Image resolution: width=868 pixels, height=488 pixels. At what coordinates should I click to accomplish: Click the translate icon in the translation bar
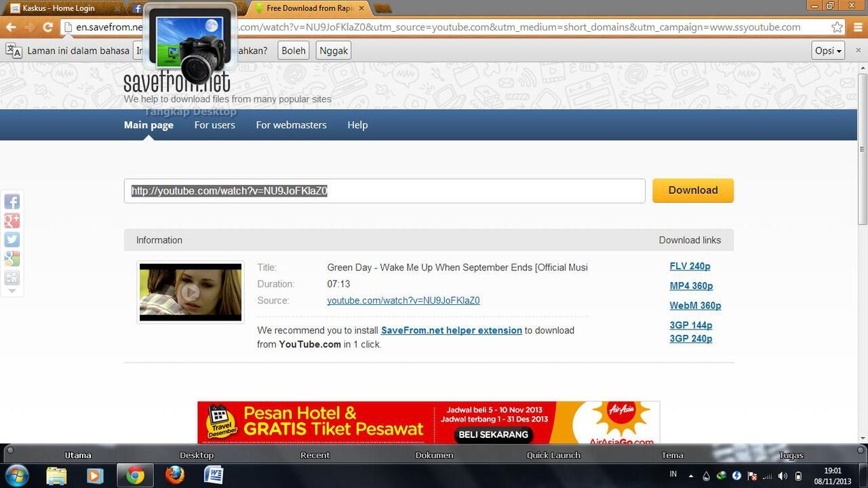(14, 51)
